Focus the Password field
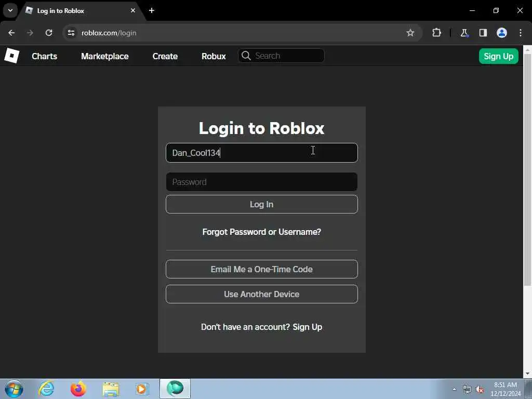 tap(262, 182)
